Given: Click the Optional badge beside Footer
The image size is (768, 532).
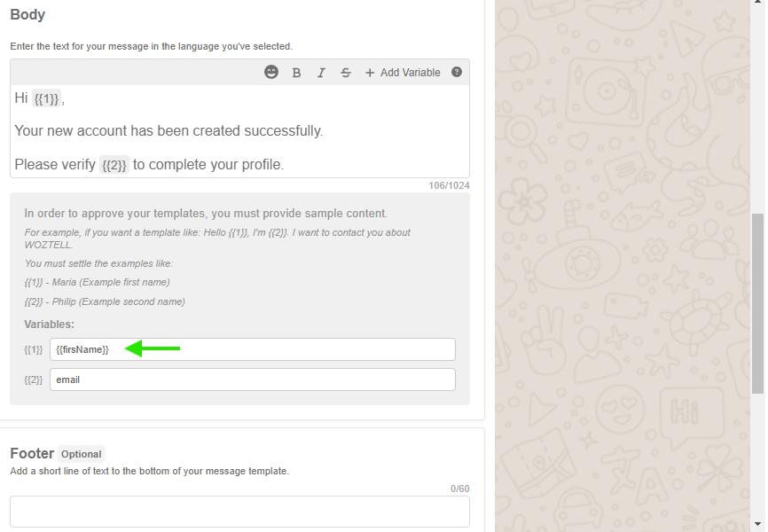Looking at the screenshot, I should pyautogui.click(x=82, y=454).
